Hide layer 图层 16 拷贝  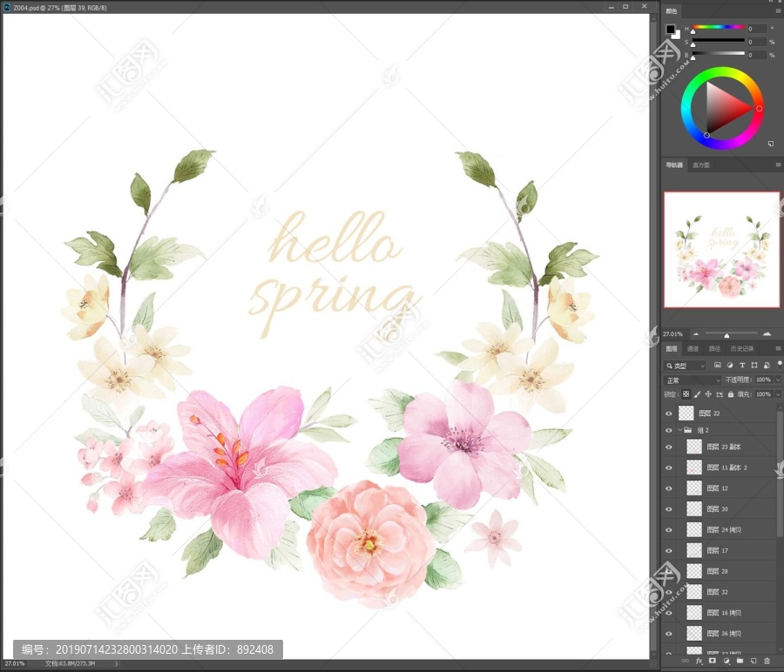click(x=669, y=613)
